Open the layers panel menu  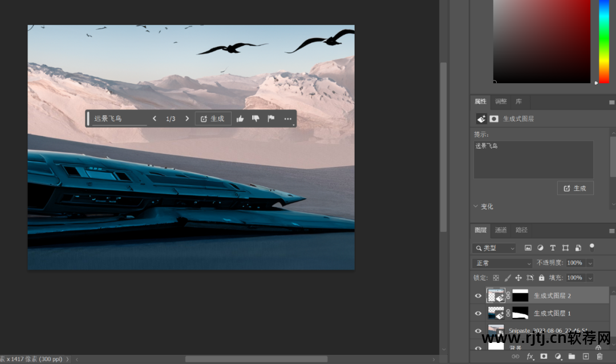[611, 231]
